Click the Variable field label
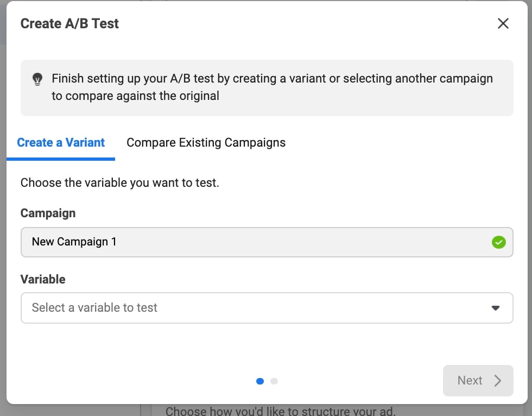The image size is (532, 416). [43, 279]
